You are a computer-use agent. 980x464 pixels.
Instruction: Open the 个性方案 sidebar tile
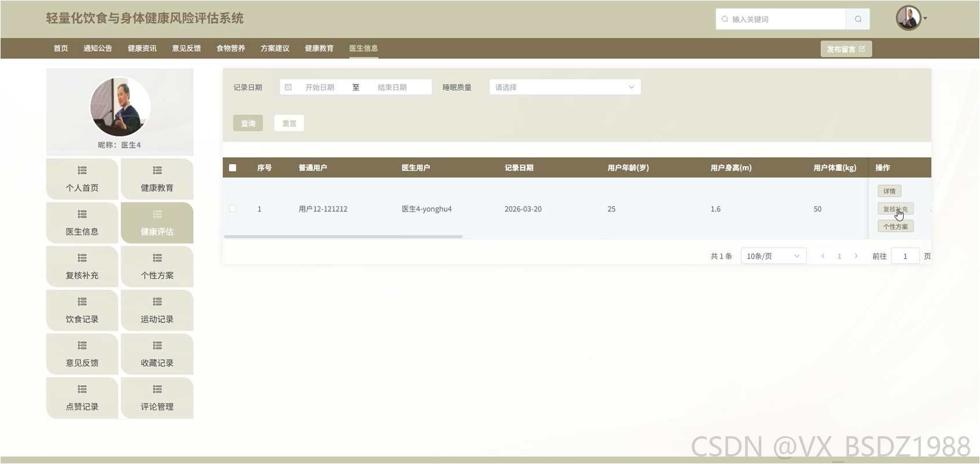[x=157, y=267]
